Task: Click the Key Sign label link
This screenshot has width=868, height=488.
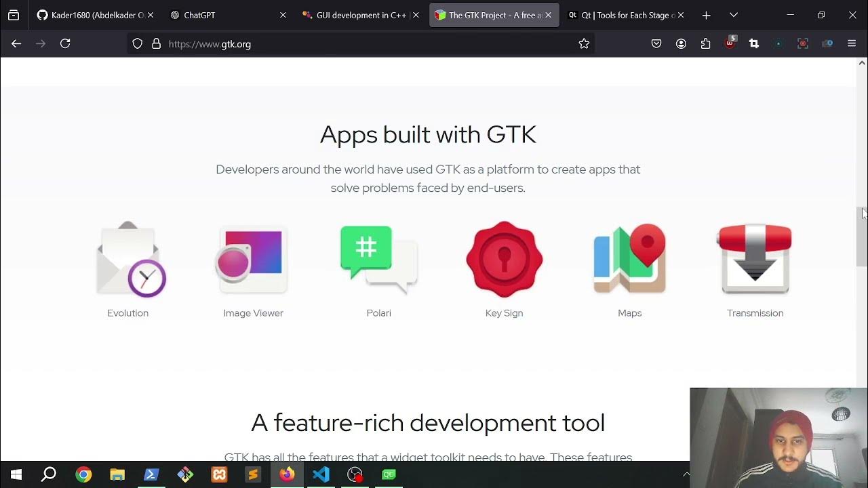Action: (504, 313)
